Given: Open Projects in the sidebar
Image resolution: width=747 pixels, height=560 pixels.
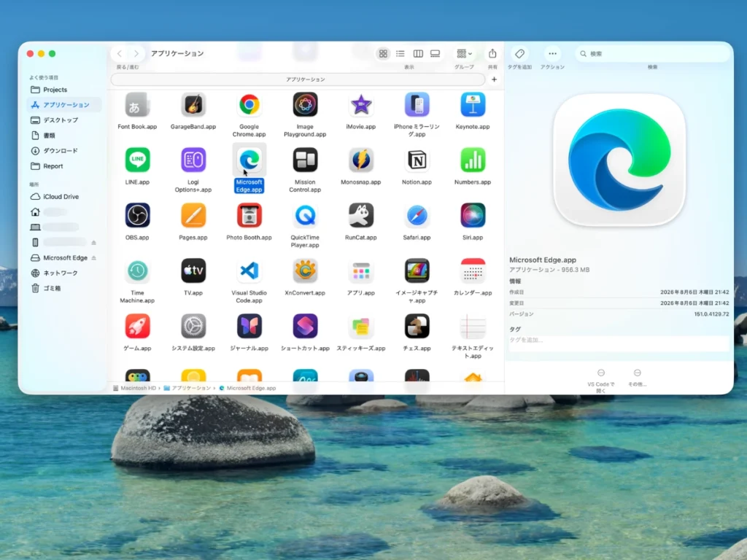Looking at the screenshot, I should click(x=64, y=90).
